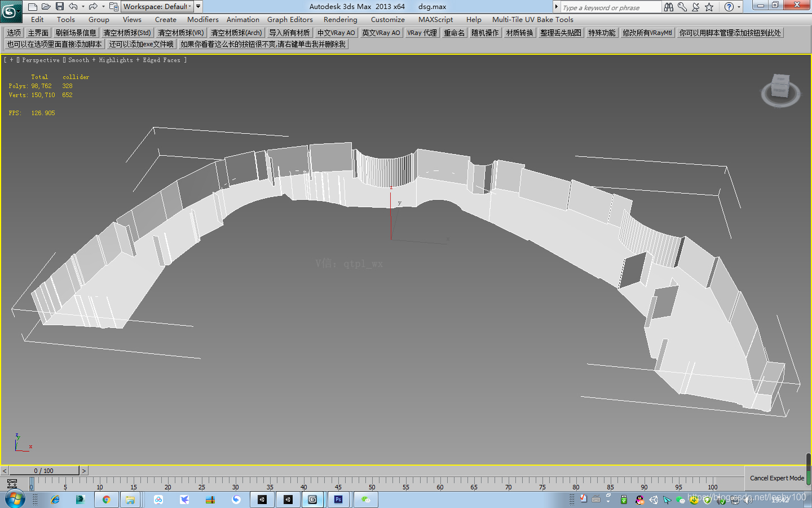Screen dimensions: 812x508
Task: Open the viewport [+] general menu
Action: (11, 60)
